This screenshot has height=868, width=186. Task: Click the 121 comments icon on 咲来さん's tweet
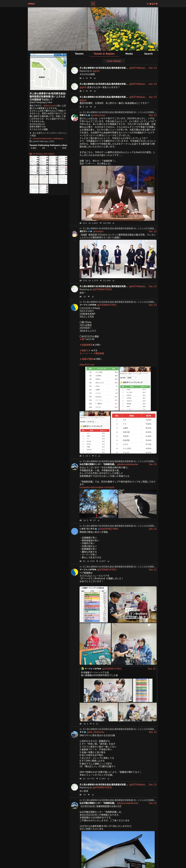pos(80,223)
